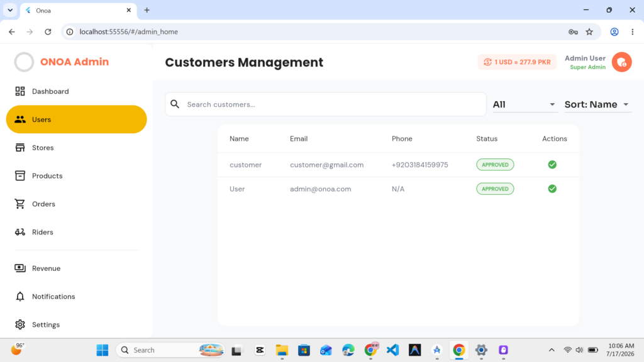
Task: Show hidden system tray icons
Action: click(x=552, y=350)
